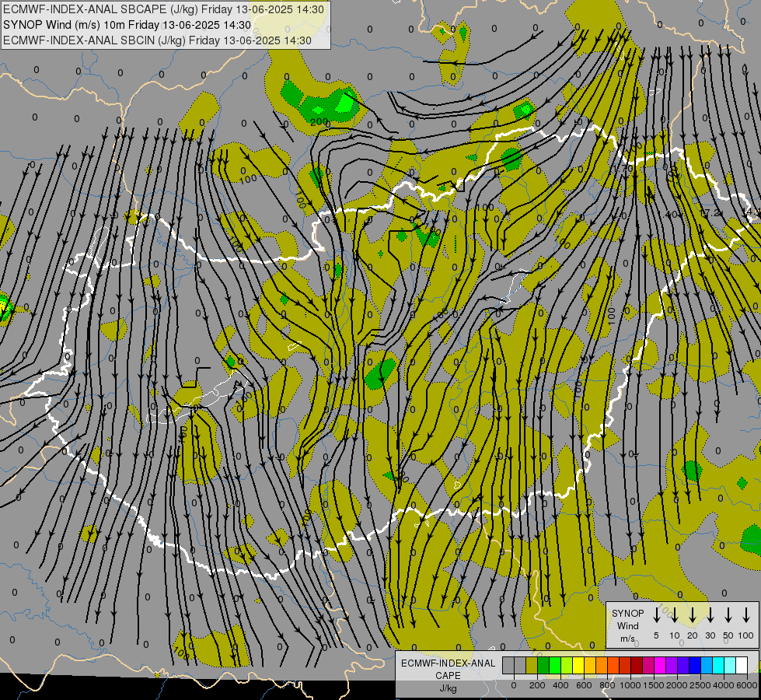Pick the dark red CAPE legend swatch

click(637, 665)
